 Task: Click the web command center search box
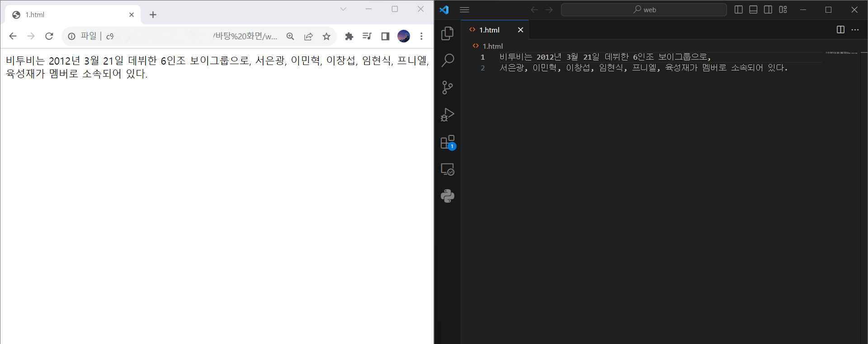point(644,9)
